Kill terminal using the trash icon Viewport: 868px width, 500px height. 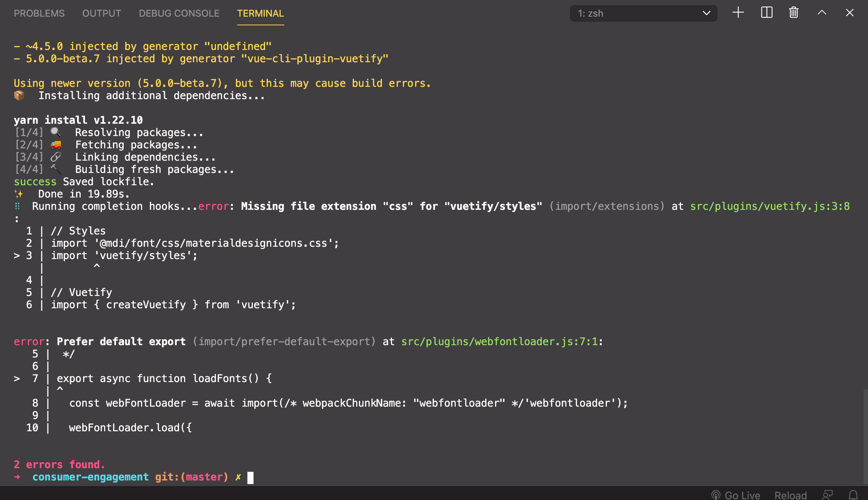click(x=794, y=13)
